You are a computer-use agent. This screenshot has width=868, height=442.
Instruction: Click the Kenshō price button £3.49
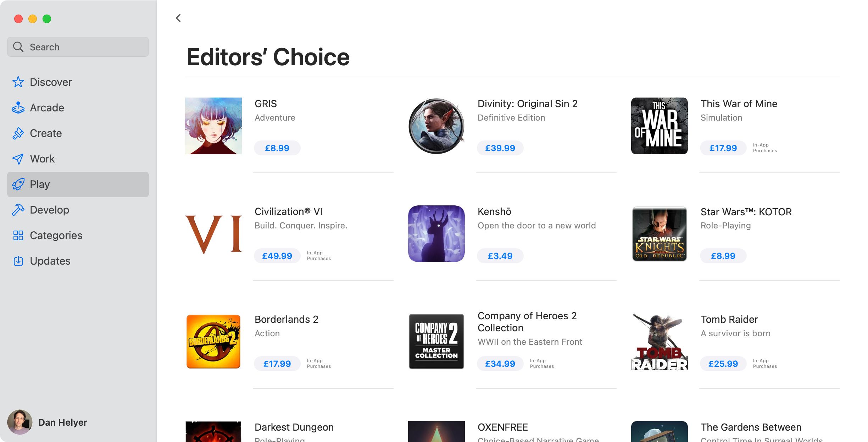[500, 256]
